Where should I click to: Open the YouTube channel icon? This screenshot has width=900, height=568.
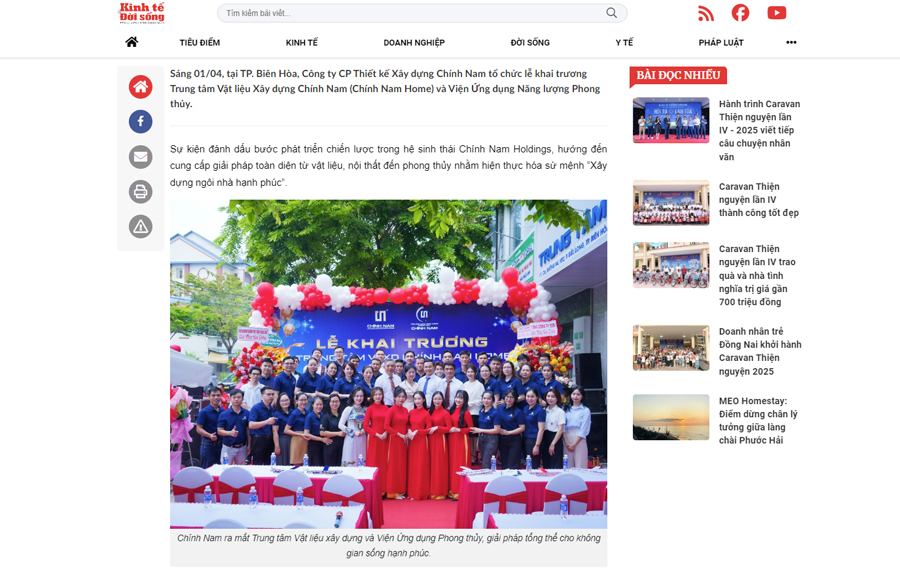777,13
